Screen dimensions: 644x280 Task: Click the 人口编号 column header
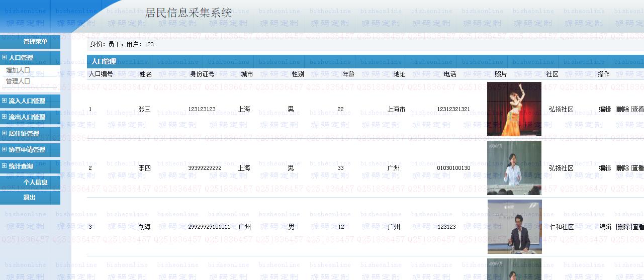click(101, 74)
